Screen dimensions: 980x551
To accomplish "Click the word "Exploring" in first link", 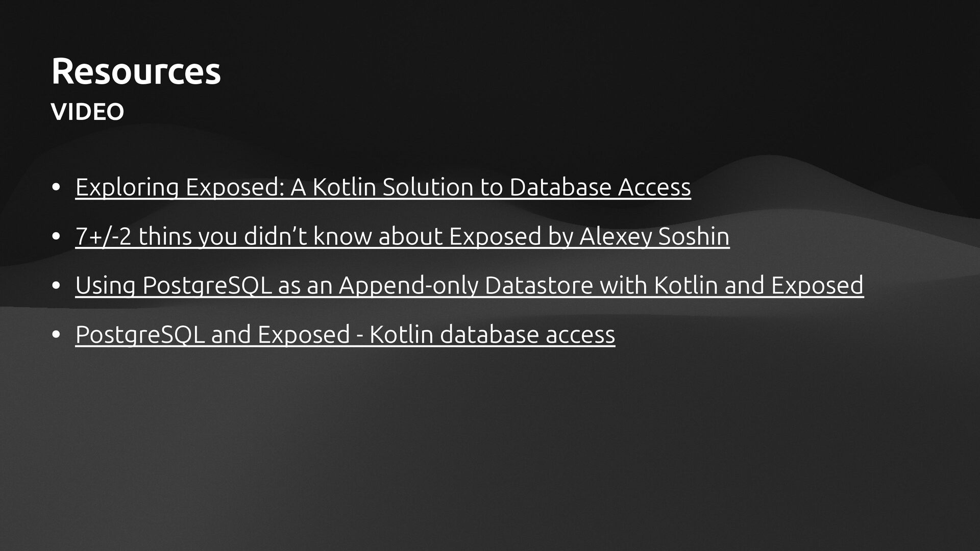I will click(127, 187).
